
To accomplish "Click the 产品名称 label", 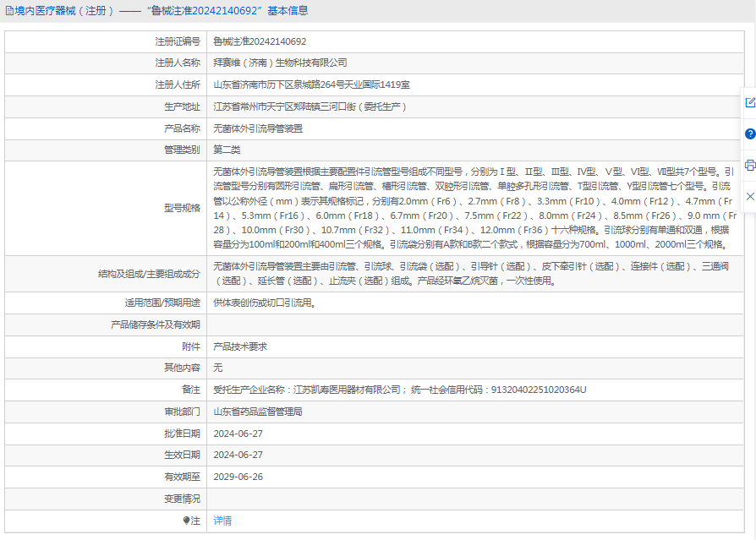I will pos(182,128).
